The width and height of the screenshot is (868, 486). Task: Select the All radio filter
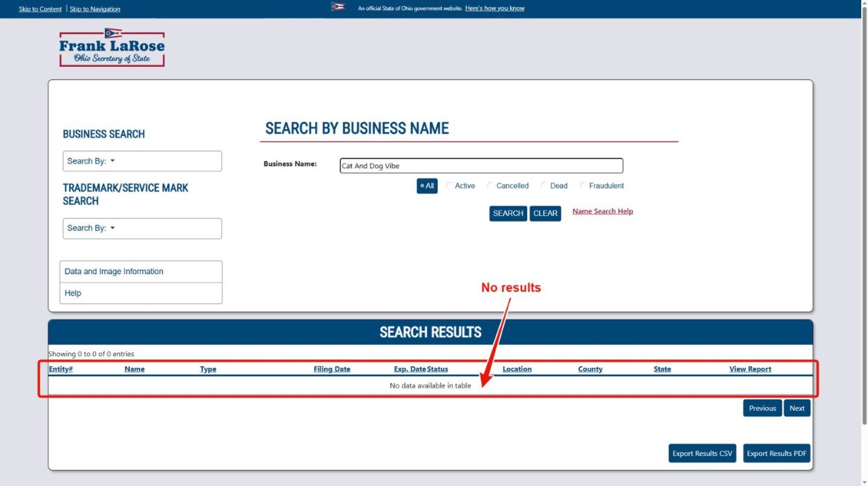(427, 186)
